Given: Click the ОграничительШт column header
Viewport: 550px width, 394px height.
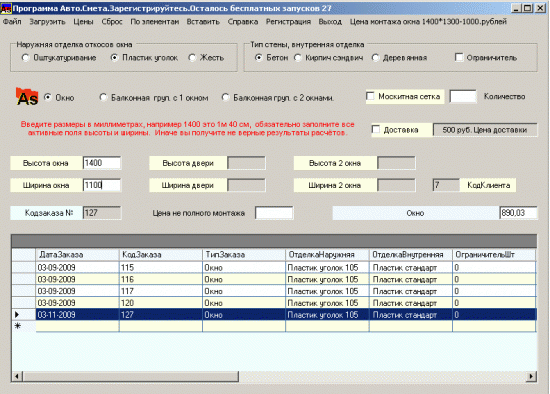Looking at the screenshot, I should [x=494, y=255].
